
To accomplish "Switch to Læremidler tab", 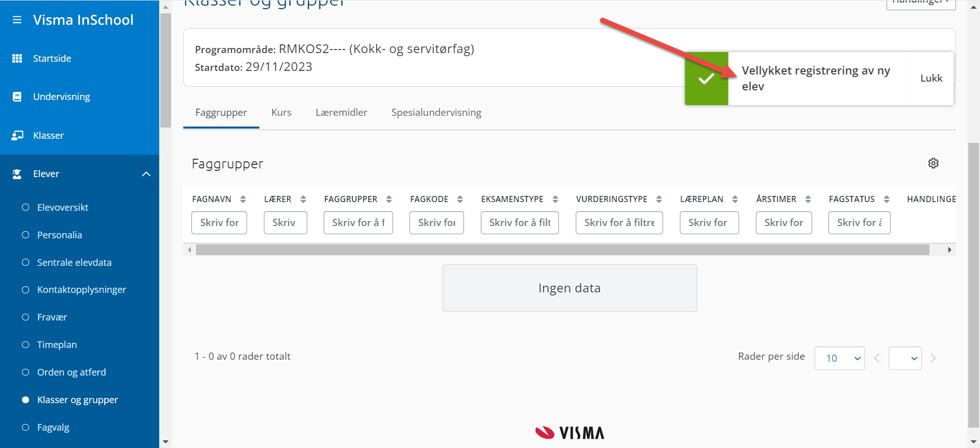I will pyautogui.click(x=341, y=112).
